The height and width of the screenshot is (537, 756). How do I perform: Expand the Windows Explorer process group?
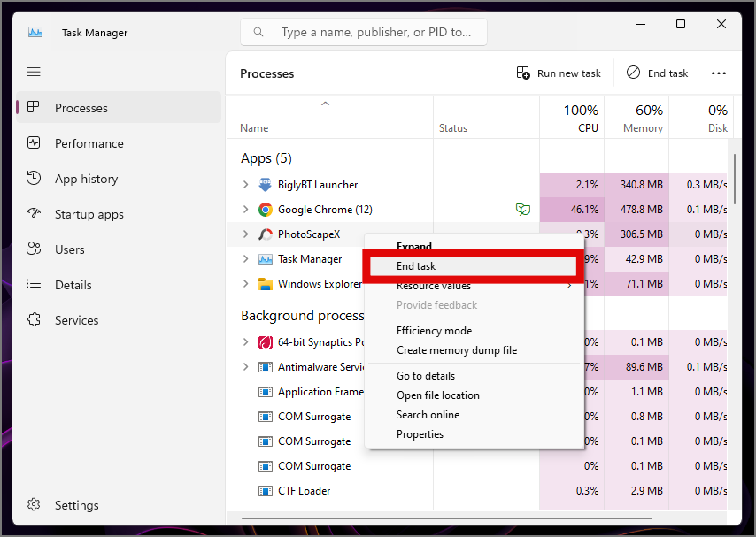[x=245, y=284]
